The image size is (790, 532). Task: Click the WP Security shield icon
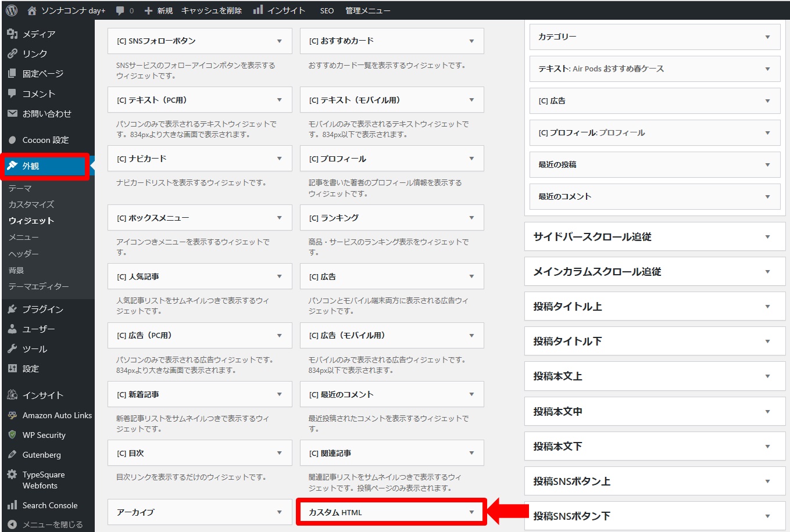(x=12, y=435)
